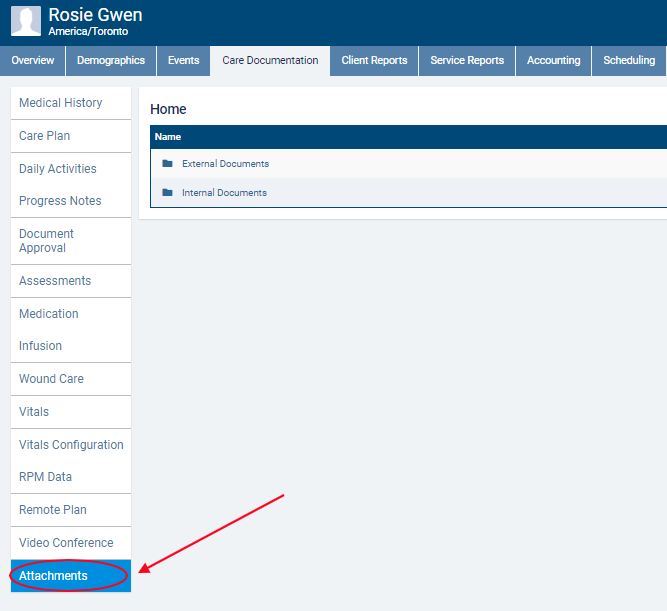Select the Client Reports tab
This screenshot has width=667, height=611.
click(374, 61)
